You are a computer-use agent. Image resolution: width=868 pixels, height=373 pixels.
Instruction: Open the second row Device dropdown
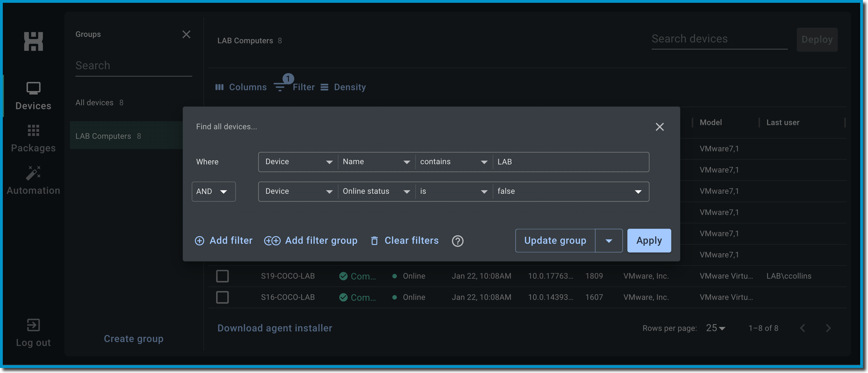[x=298, y=192]
